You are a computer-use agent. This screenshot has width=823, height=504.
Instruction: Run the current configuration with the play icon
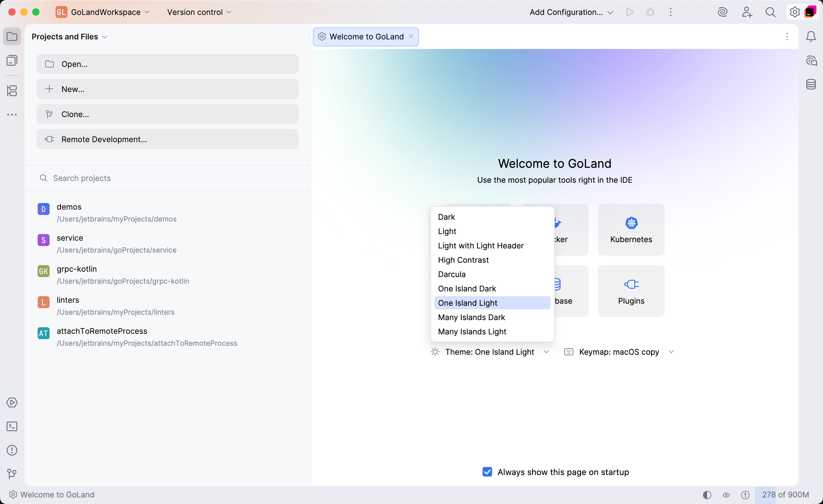tap(630, 12)
